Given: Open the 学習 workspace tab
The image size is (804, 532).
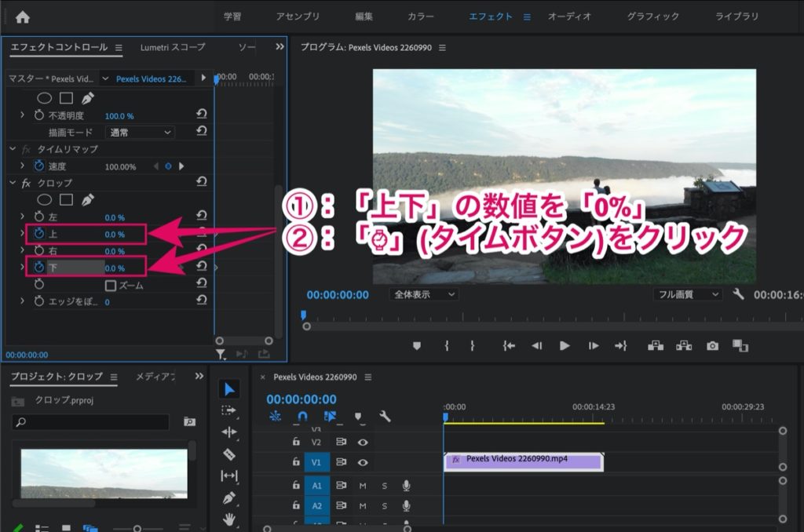Looking at the screenshot, I should coord(232,16).
